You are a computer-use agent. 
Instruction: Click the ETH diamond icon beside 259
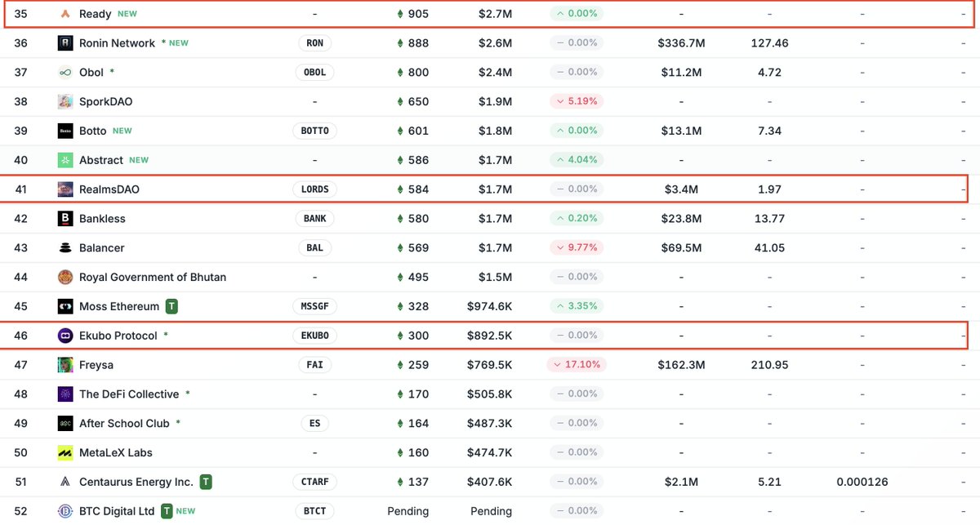coord(399,365)
